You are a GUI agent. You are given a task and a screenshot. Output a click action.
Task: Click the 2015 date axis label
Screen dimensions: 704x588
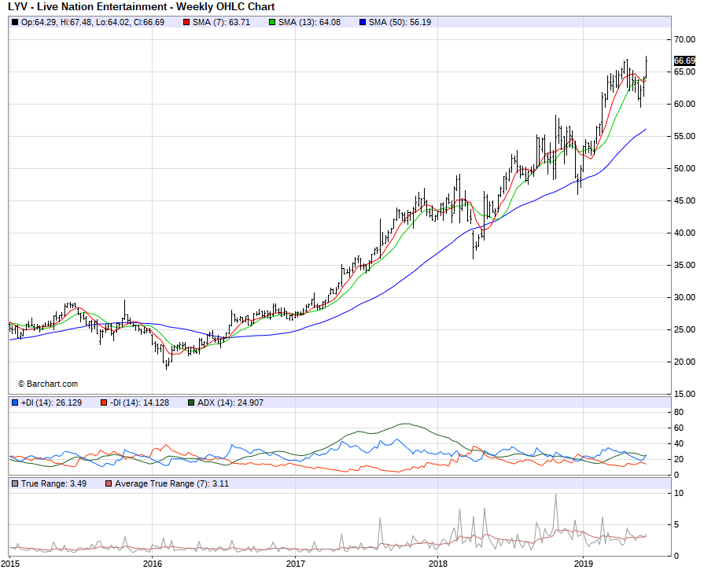pyautogui.click(x=10, y=564)
